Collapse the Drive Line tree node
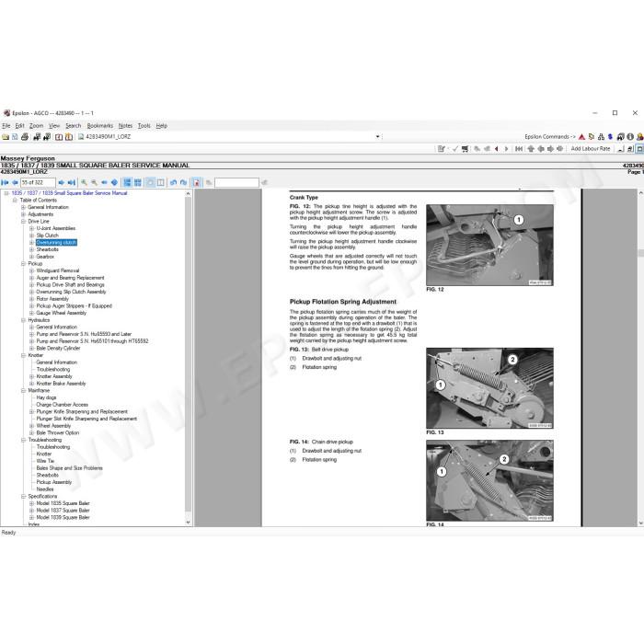Screen dimensions: 644x644 pos(23,222)
